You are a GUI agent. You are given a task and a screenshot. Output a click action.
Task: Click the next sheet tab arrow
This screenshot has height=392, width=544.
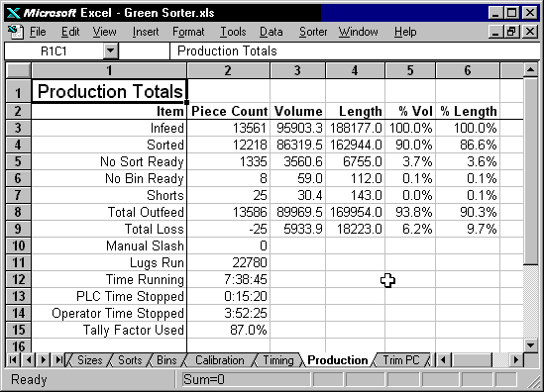pos(44,360)
